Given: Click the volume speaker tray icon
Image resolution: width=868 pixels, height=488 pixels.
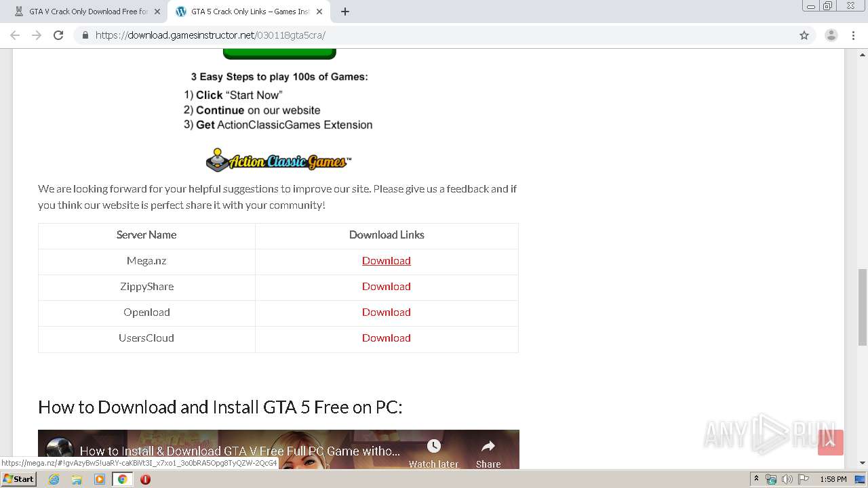Looking at the screenshot, I should click(x=787, y=479).
